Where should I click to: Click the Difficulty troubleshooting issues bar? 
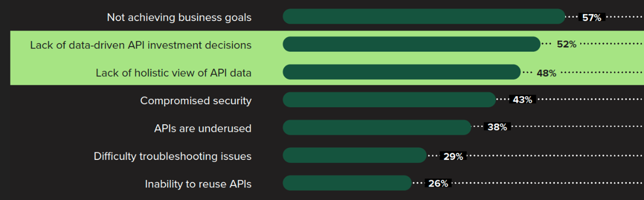[x=355, y=155]
